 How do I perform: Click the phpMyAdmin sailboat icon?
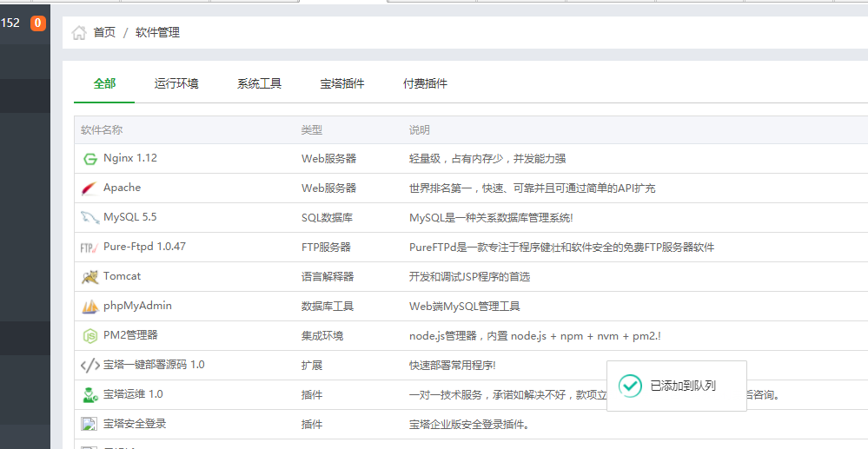click(89, 307)
